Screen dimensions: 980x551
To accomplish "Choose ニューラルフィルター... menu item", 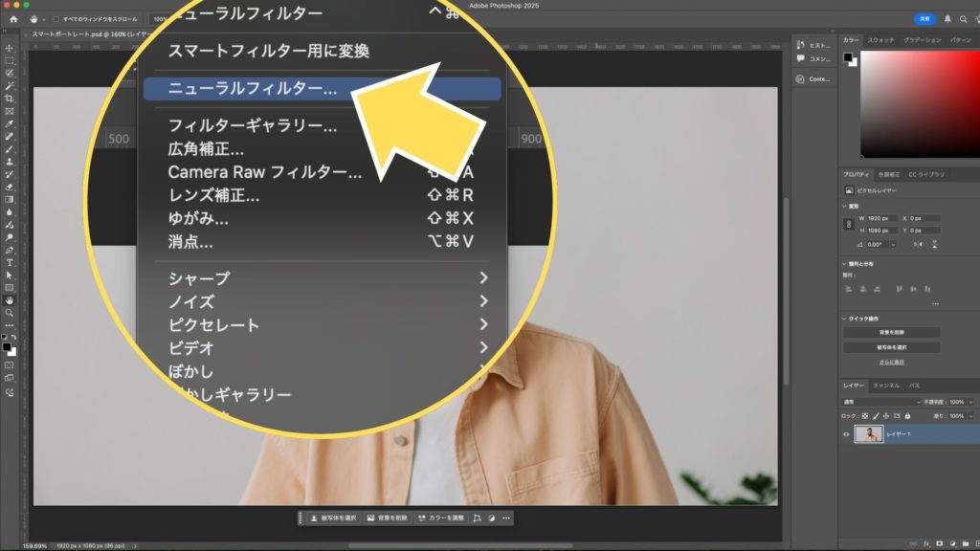I will point(322,89).
